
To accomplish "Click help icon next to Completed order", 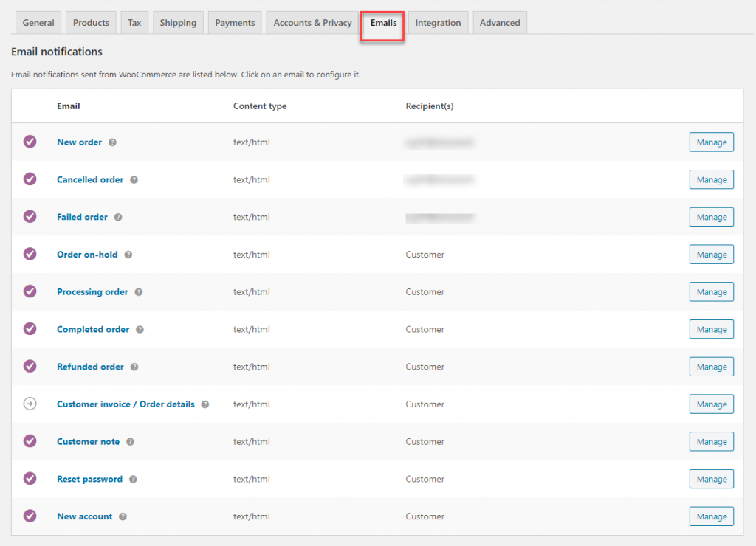I will click(x=140, y=330).
